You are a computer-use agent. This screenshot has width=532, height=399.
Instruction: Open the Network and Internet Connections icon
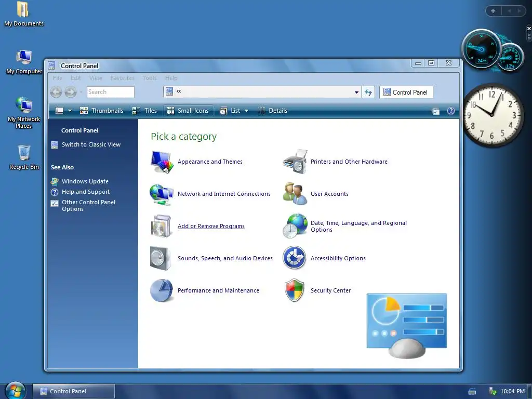point(162,194)
